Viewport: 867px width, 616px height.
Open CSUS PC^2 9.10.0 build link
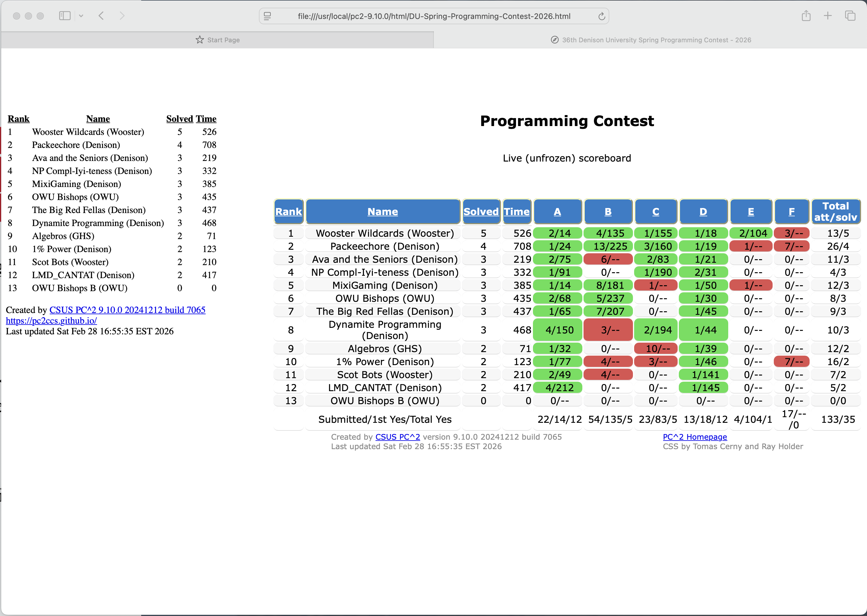[x=128, y=310]
